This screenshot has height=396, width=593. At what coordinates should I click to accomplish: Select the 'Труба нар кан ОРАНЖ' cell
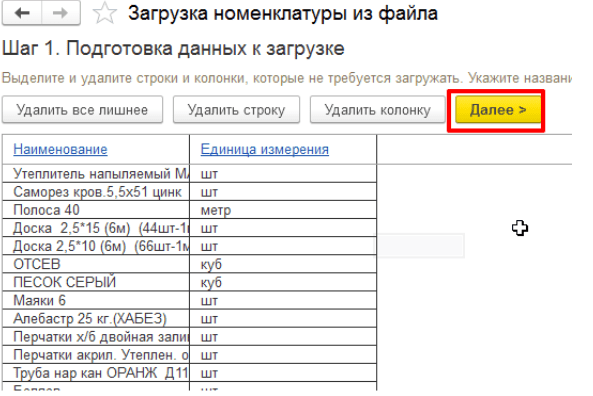coord(96,373)
